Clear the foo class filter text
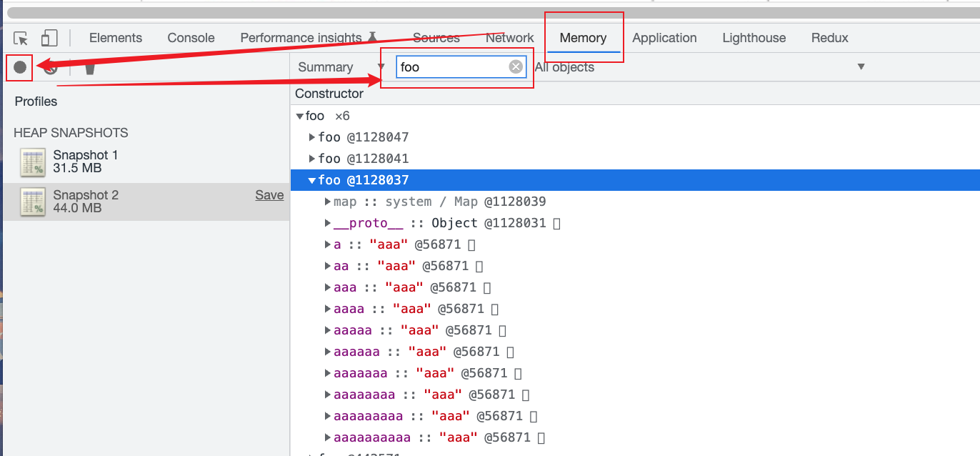Viewport: 980px width, 456px height. 516,67
